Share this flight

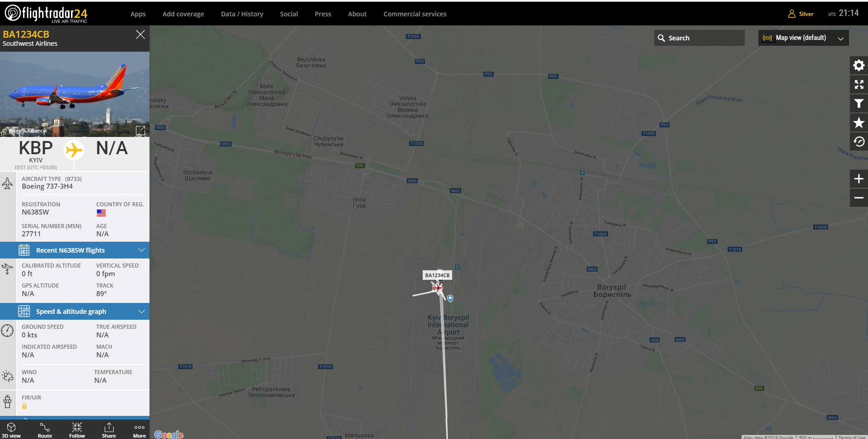[109, 430]
